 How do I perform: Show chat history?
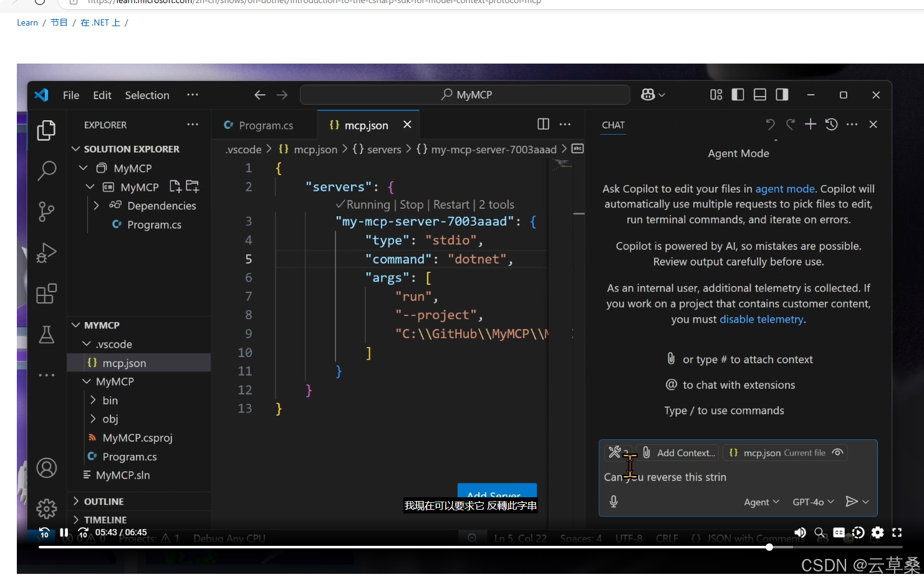[831, 124]
